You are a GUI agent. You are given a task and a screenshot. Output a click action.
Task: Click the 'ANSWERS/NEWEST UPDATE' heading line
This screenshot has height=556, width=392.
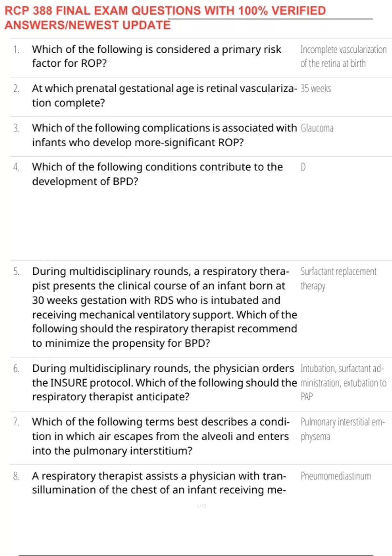[x=88, y=25]
